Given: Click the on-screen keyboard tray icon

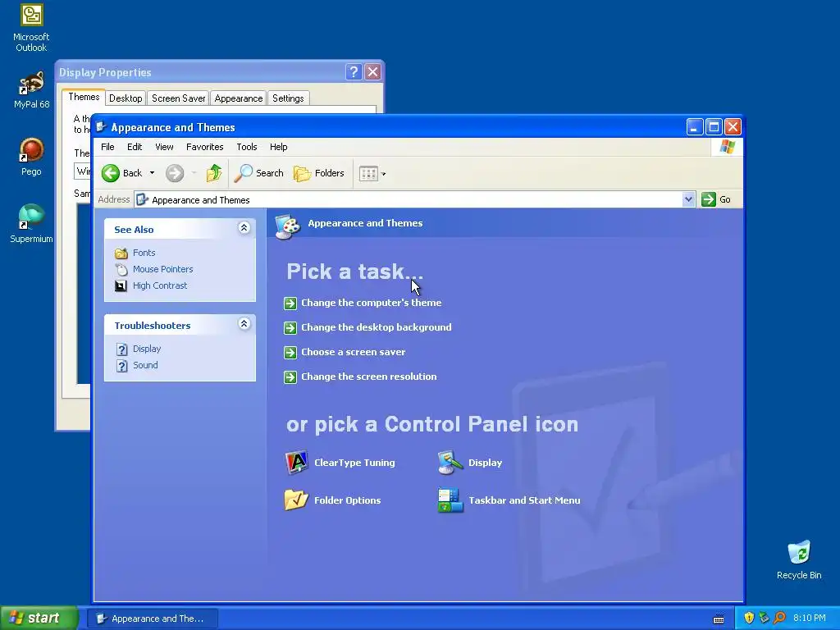Looking at the screenshot, I should click(719, 619).
